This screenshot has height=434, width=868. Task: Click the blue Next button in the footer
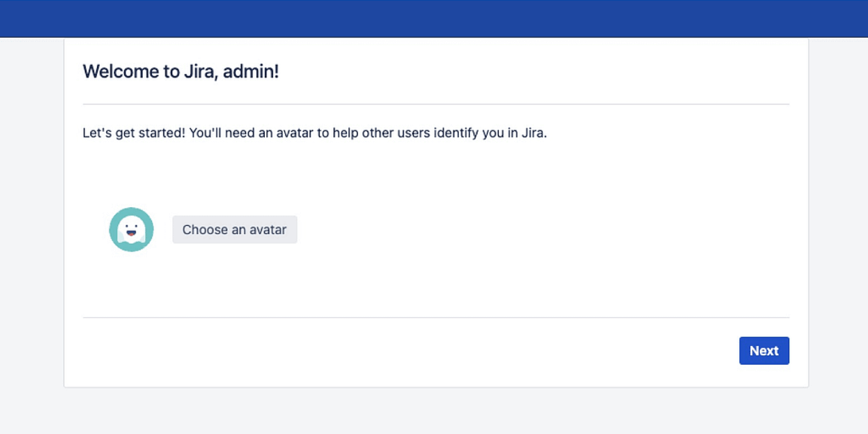point(764,350)
